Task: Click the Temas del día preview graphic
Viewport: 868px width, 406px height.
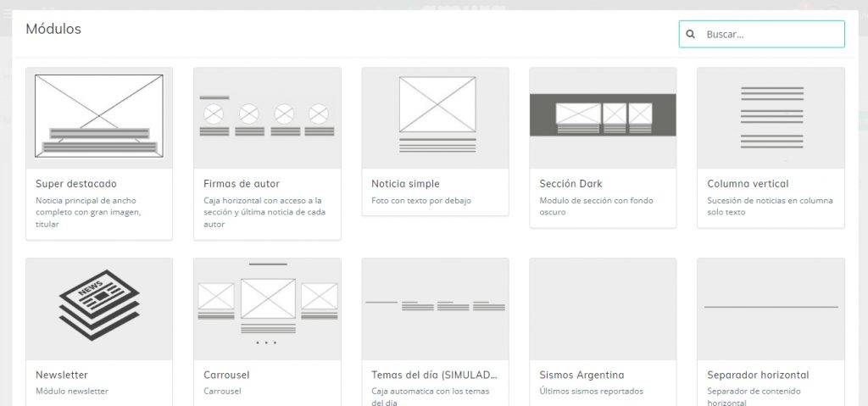Action: (435, 305)
